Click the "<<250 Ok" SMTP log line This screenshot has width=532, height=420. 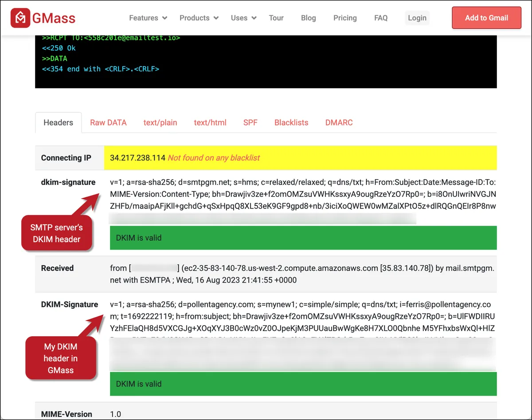click(59, 48)
